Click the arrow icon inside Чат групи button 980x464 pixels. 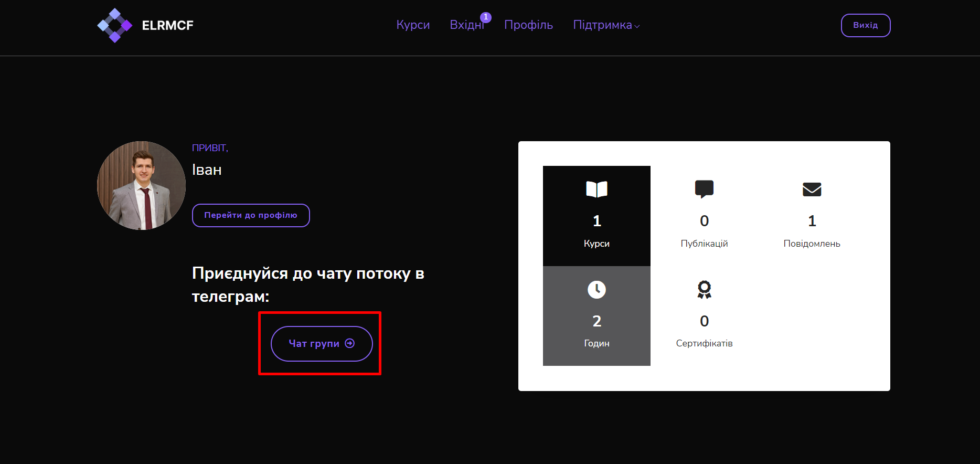coord(350,343)
